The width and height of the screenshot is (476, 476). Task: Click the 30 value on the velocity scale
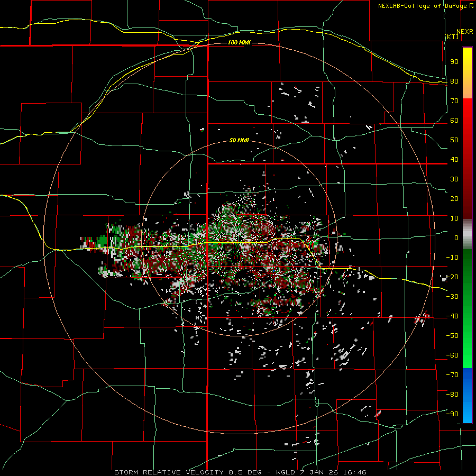point(454,179)
